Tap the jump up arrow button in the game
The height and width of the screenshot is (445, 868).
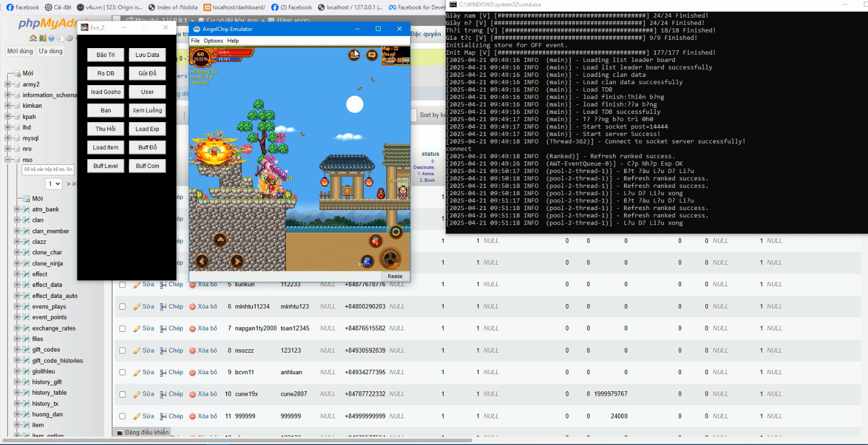pos(220,239)
